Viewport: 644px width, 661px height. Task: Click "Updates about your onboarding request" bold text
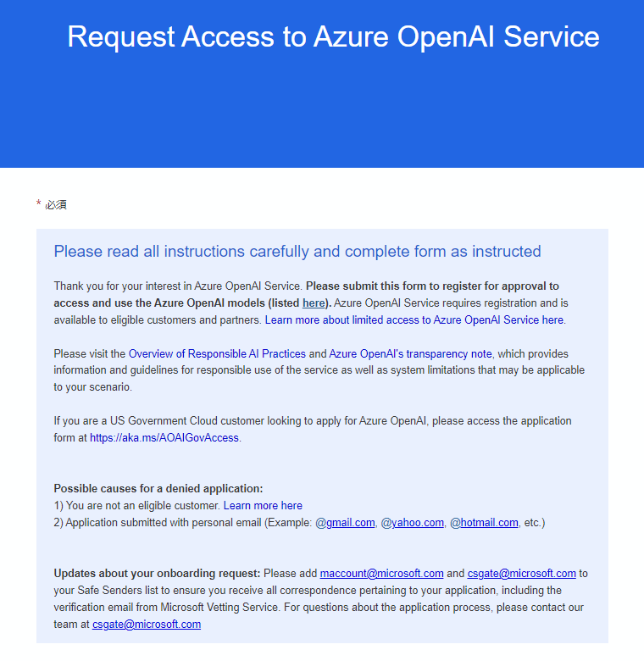[157, 574]
